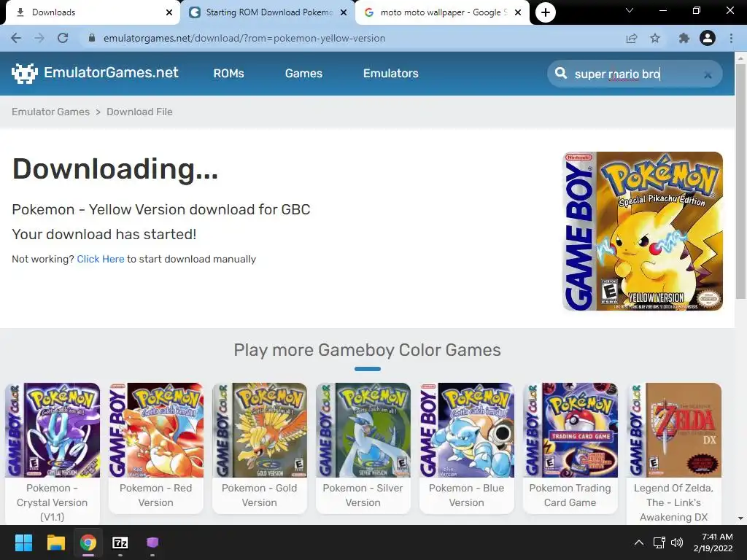
Task: Open the Pokemon Red Version cover
Action: tap(156, 430)
